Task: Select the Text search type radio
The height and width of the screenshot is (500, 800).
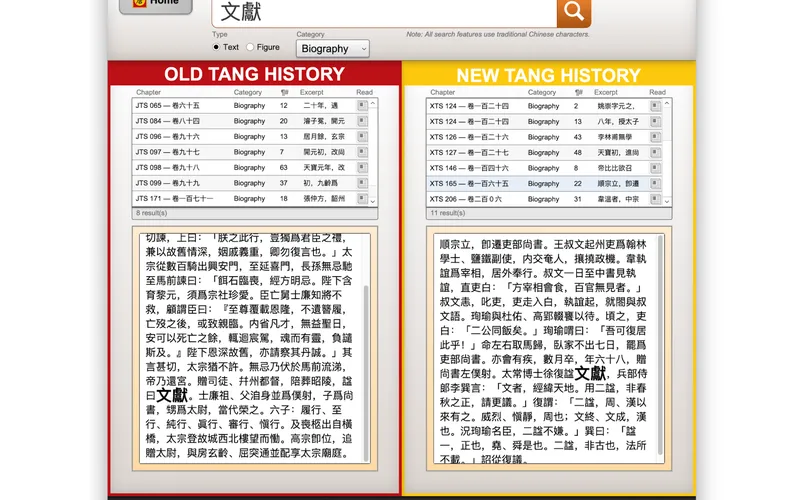Action: pos(216,47)
